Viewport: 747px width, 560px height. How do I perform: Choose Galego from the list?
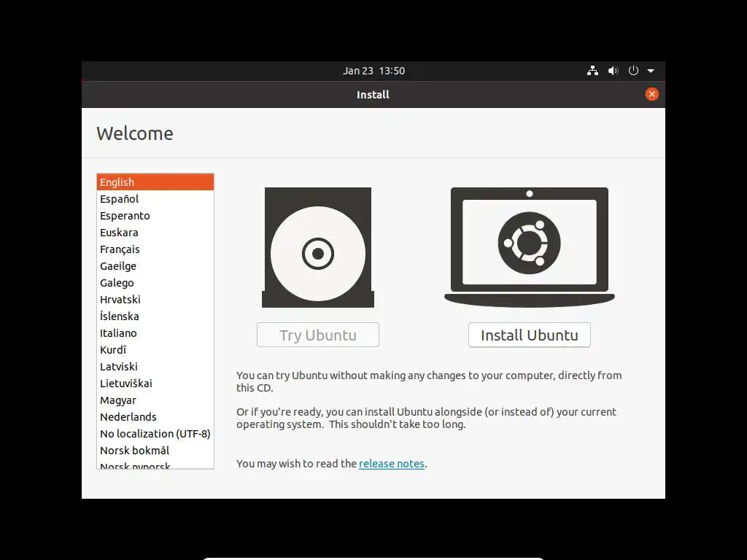(155, 282)
